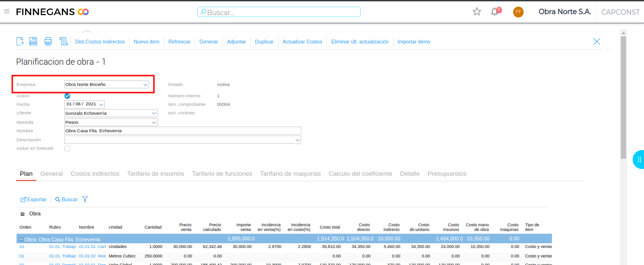Expand the Empresa dropdown
This screenshot has width=644, height=265.
tap(145, 85)
